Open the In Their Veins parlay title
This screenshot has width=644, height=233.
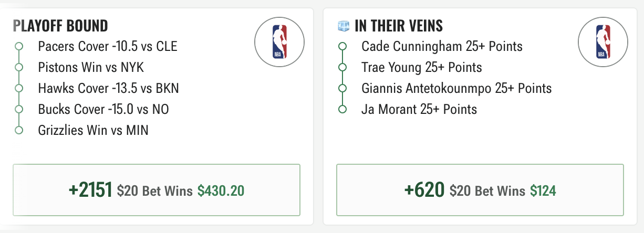(x=399, y=26)
